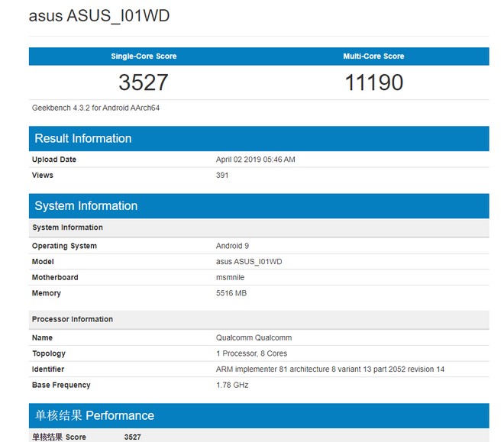Click the 11190 multi-core score value

373,82
